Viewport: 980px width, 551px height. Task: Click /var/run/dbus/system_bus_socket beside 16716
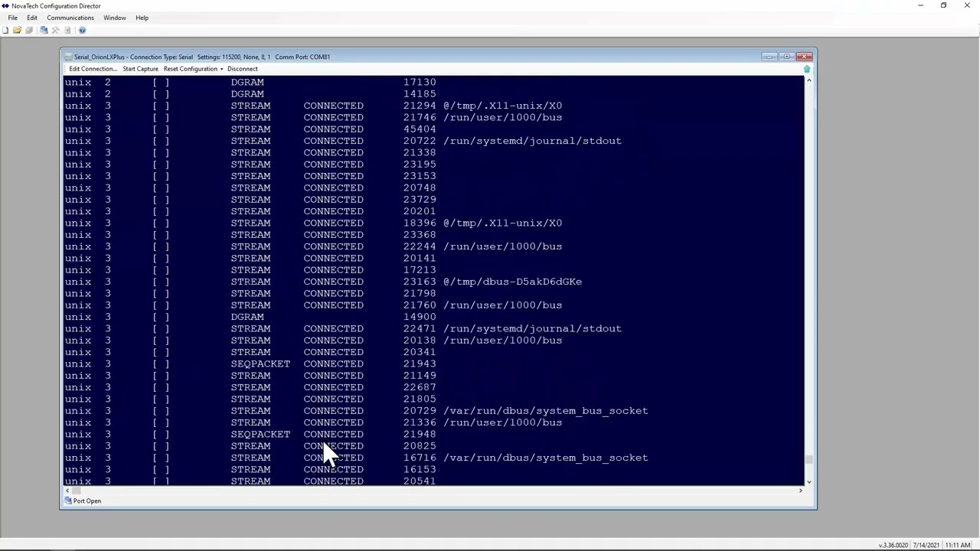(x=546, y=458)
